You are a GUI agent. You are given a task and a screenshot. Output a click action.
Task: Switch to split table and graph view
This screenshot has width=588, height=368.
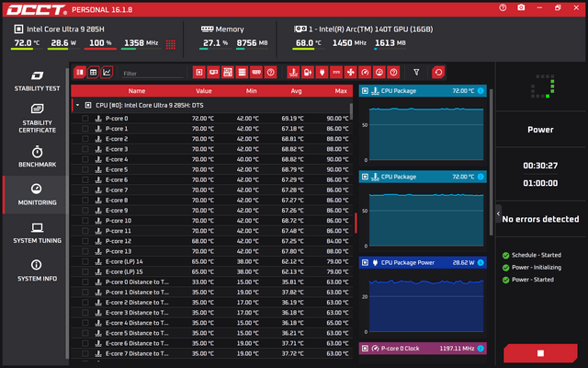[x=80, y=72]
